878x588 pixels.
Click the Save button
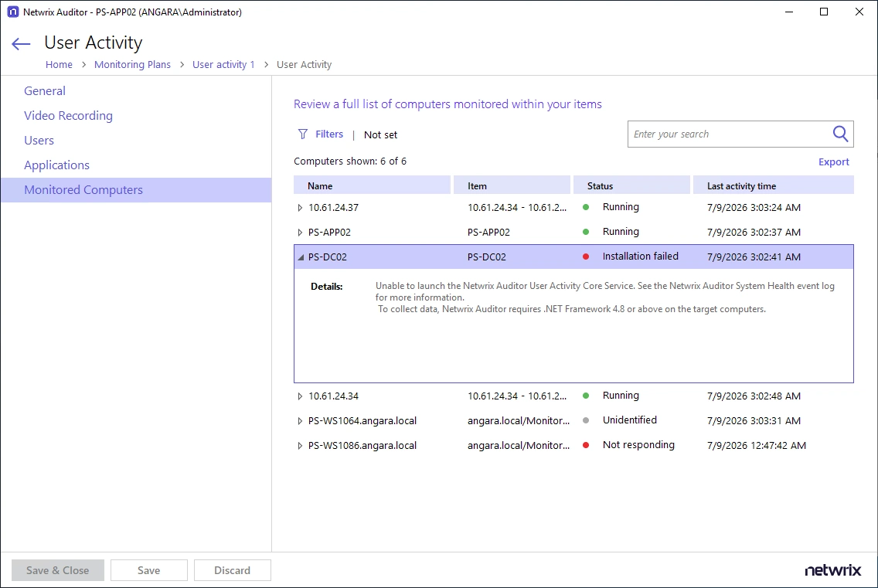pyautogui.click(x=149, y=570)
